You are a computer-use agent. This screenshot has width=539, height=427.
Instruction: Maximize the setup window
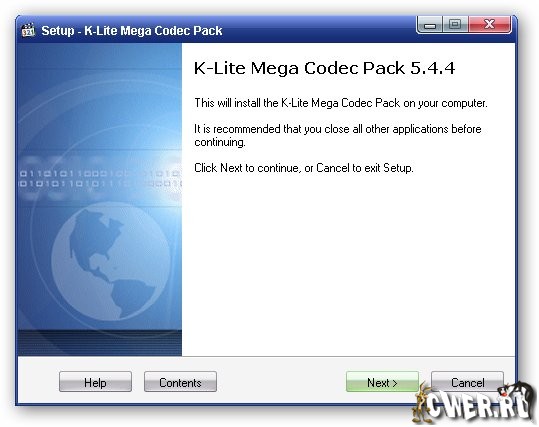coord(455,25)
